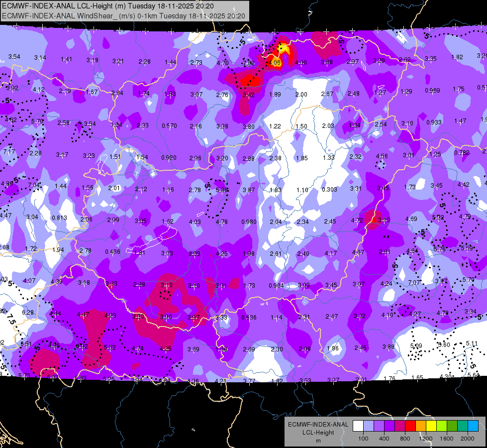487x448 pixels.
Task: Click the wind shear value 1.10
Action: click(x=302, y=190)
